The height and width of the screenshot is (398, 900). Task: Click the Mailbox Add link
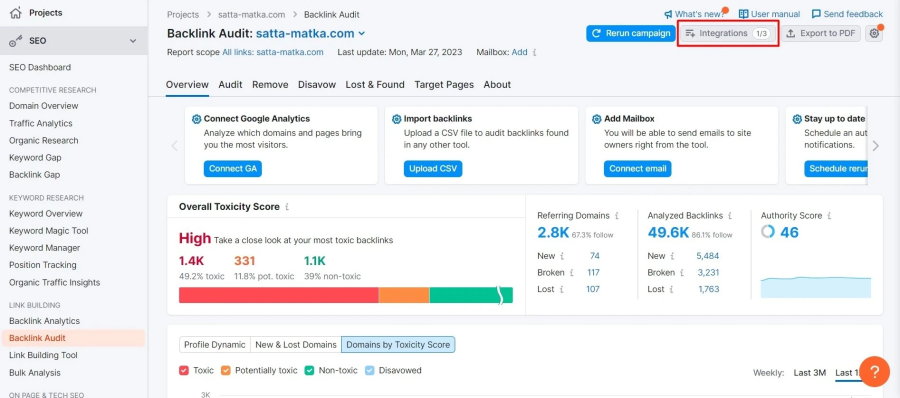[519, 52]
